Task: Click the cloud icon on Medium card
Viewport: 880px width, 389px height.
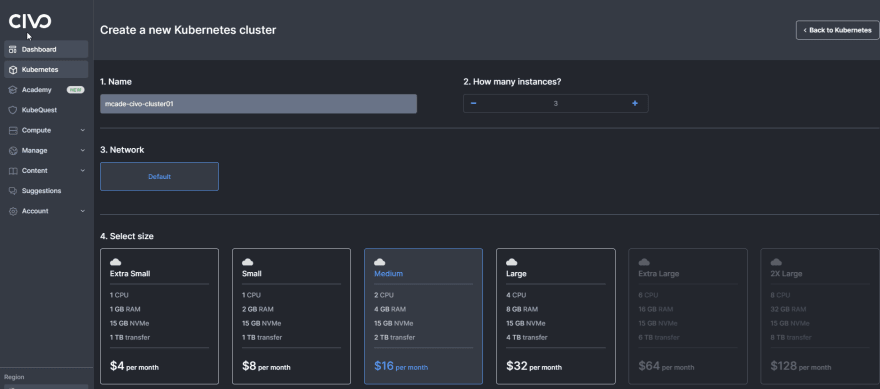Action: click(380, 262)
